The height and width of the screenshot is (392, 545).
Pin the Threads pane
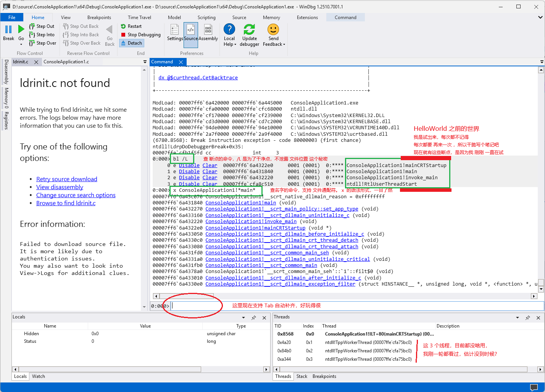tap(528, 318)
